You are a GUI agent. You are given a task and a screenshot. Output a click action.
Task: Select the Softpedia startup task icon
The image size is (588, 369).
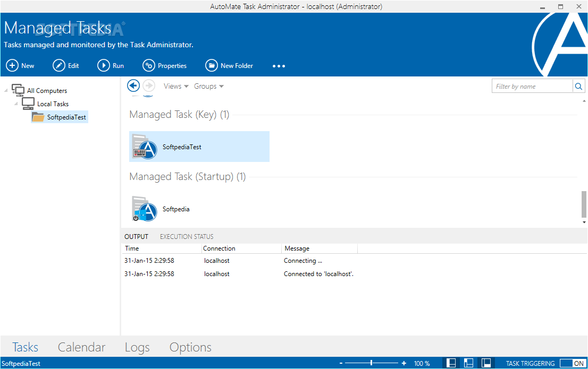click(145, 209)
